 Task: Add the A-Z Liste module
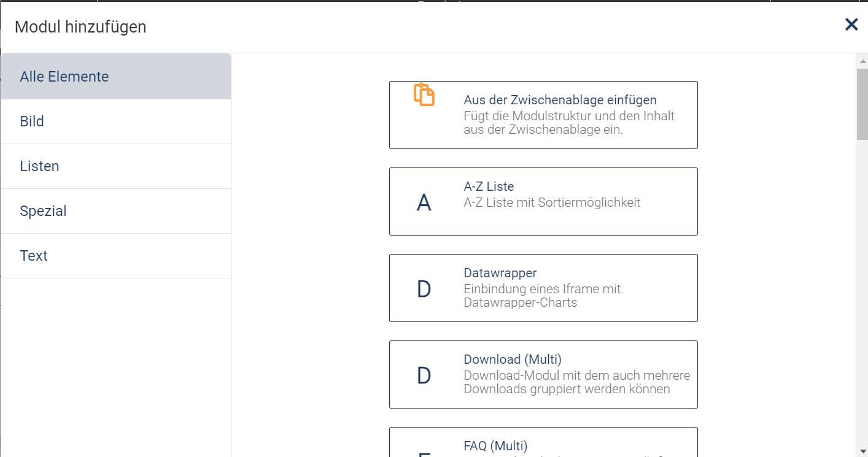tap(543, 201)
